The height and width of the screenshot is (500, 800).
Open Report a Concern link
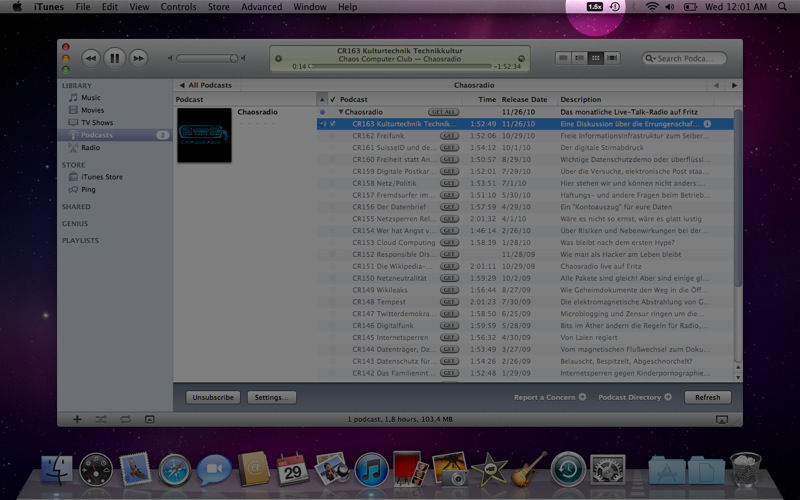(x=549, y=397)
